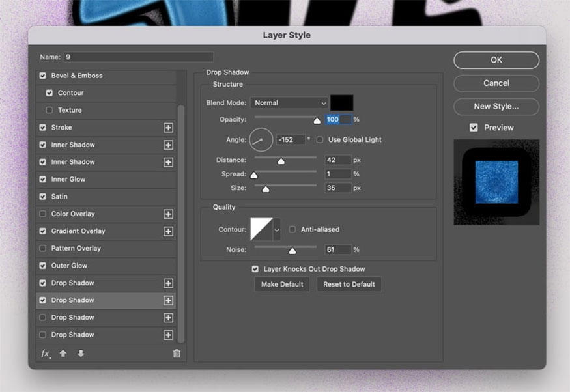Image resolution: width=570 pixels, height=392 pixels.
Task: Click the layer Name input field
Action: 138,57
